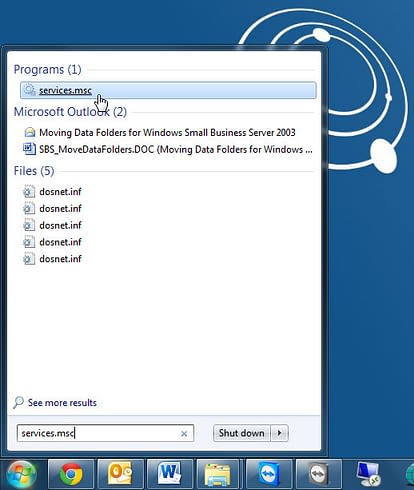Clear the search box with the X
The width and height of the screenshot is (414, 490).
(x=184, y=433)
